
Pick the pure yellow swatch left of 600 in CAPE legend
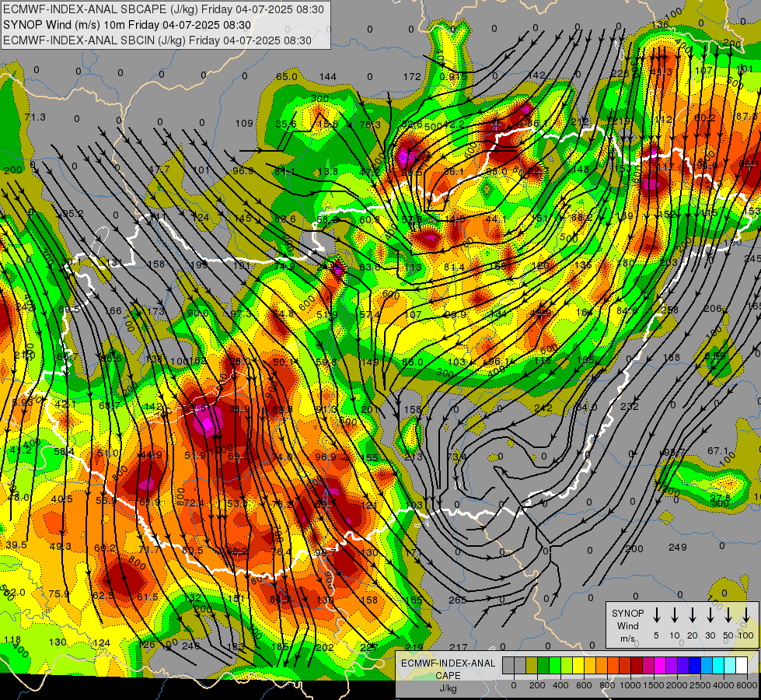point(578,665)
